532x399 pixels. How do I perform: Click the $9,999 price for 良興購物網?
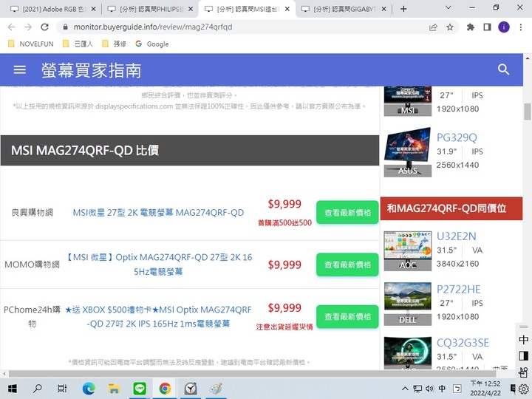click(x=284, y=204)
